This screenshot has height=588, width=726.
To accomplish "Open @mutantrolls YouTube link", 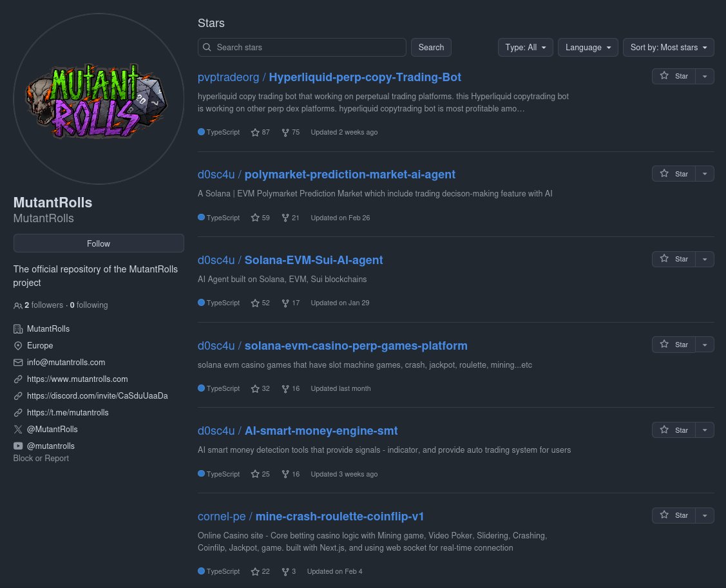I will [50, 446].
